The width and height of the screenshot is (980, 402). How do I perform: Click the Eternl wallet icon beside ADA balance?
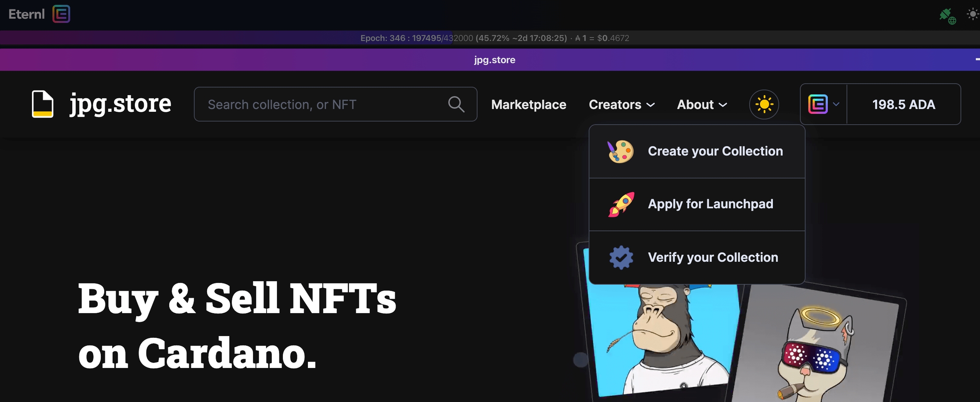(818, 104)
